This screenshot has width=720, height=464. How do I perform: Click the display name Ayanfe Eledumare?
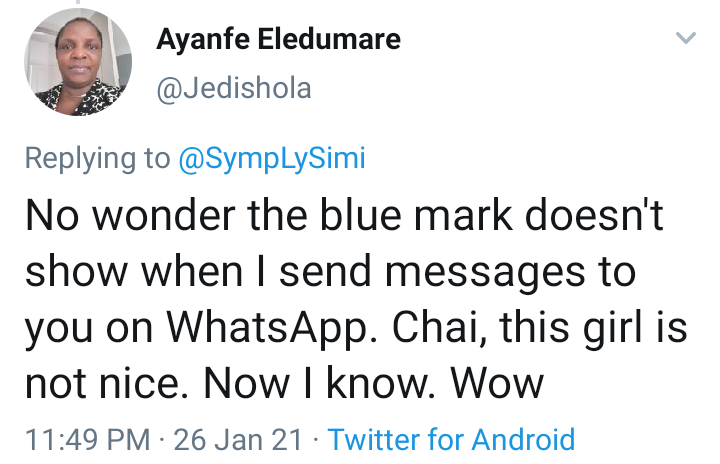[279, 40]
